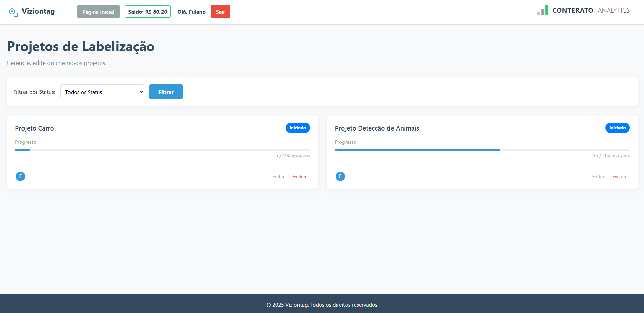Select the Projeto Carro project title
Screen dimensions: 644x313
click(x=34, y=128)
